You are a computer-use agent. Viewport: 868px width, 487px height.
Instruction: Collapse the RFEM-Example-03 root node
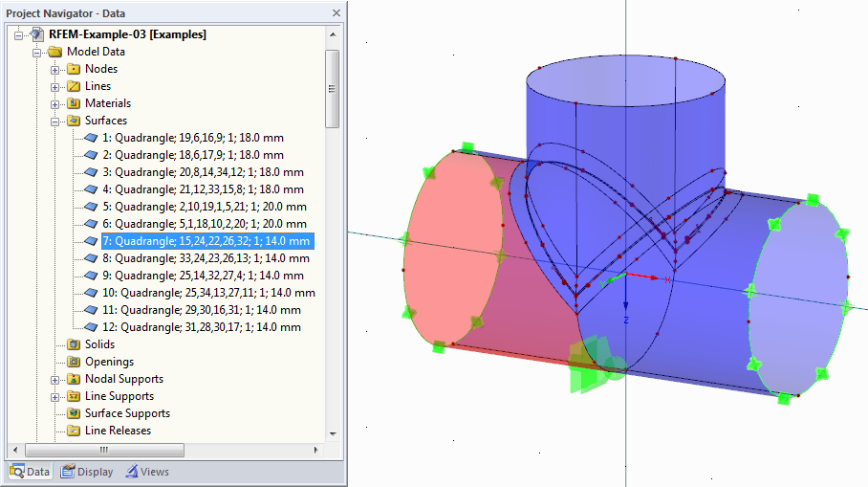coord(19,34)
